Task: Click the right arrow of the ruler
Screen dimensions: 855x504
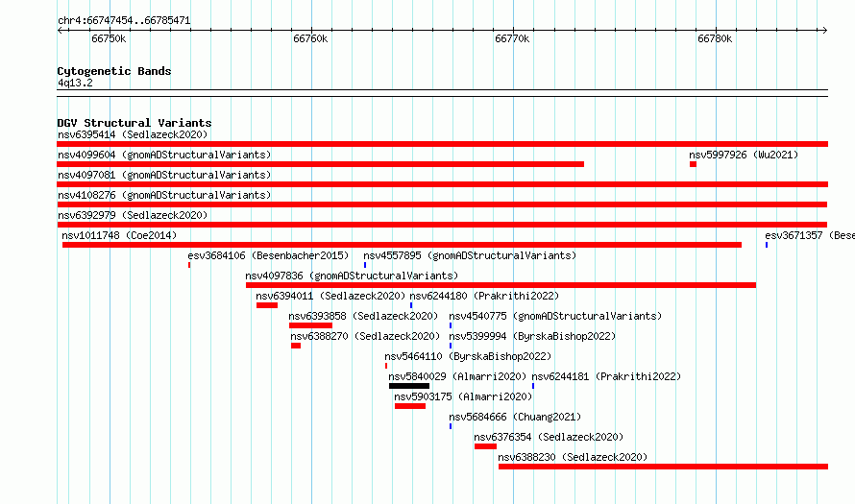Action: click(x=824, y=30)
